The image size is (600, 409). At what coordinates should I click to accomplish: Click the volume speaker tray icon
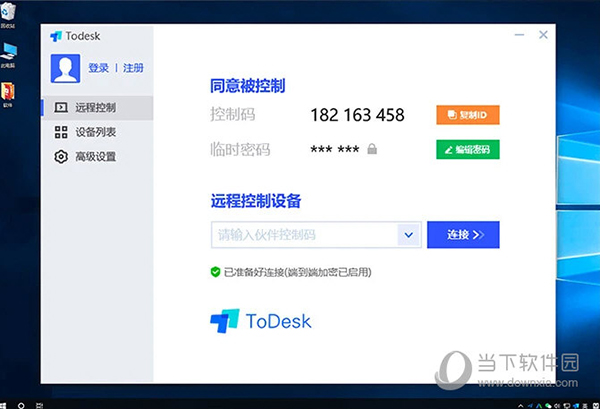coord(557,406)
